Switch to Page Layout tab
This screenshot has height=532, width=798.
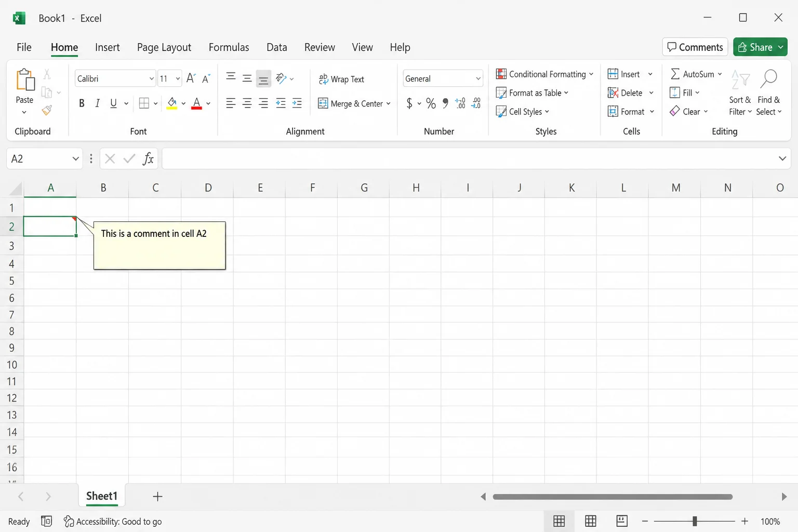coord(164,47)
